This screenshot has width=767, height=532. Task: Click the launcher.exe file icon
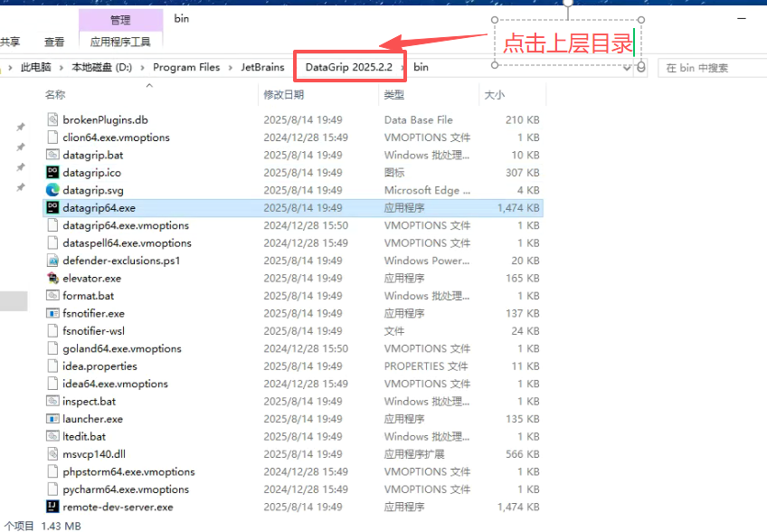pyautogui.click(x=53, y=419)
